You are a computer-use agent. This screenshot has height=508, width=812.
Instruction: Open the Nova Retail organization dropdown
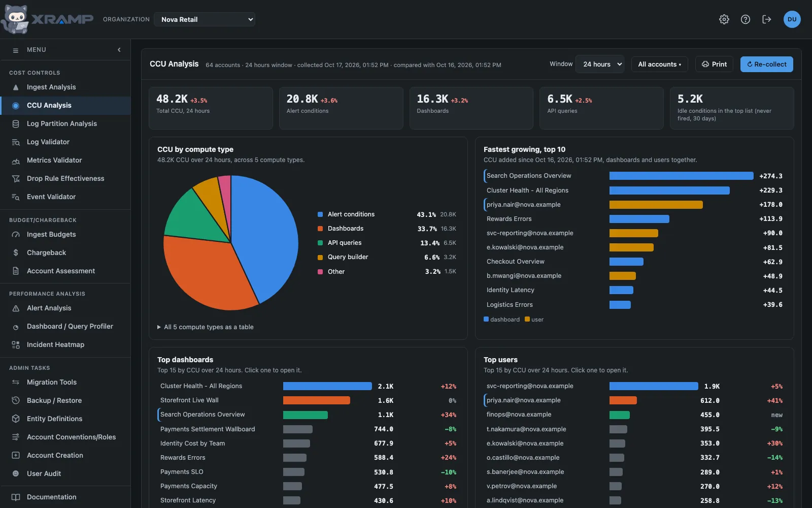pyautogui.click(x=205, y=19)
